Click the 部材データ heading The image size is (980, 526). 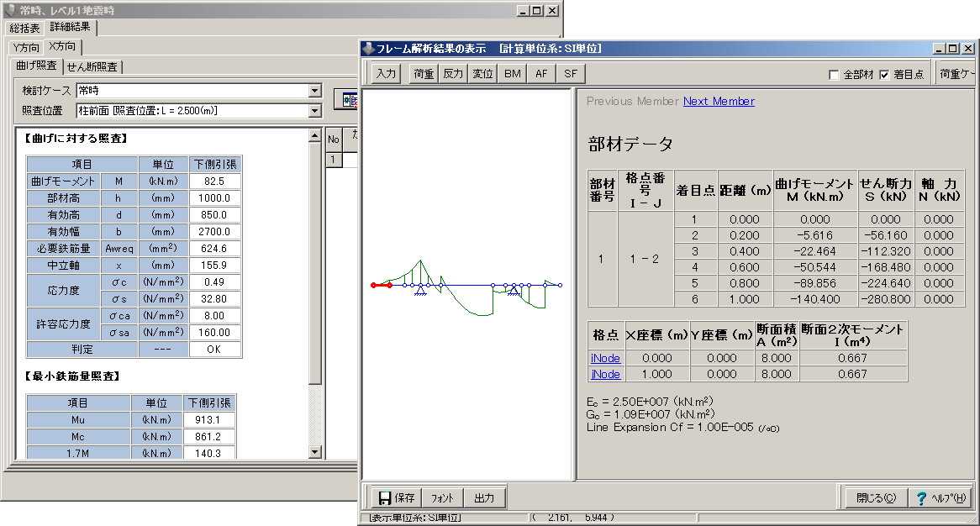coord(630,145)
